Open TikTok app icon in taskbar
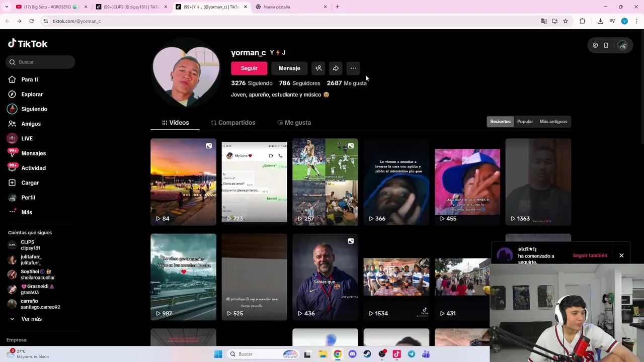This screenshot has width=644, height=362. pos(396,354)
